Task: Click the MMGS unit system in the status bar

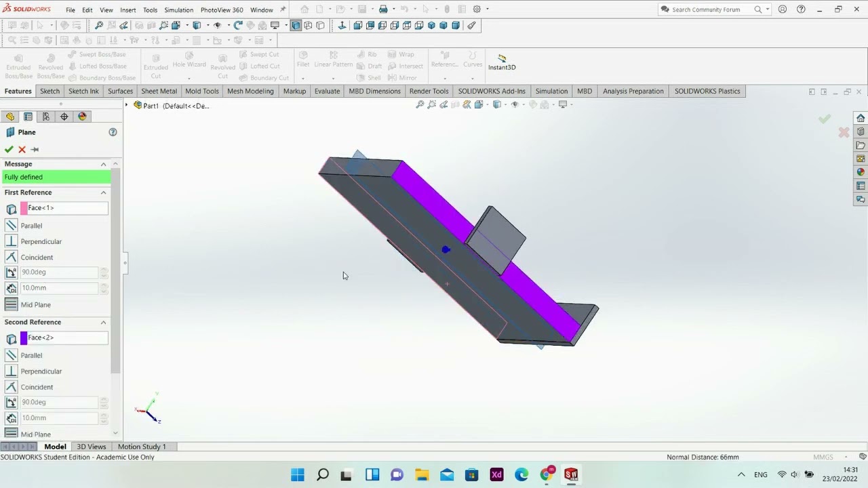Action: 823,457
